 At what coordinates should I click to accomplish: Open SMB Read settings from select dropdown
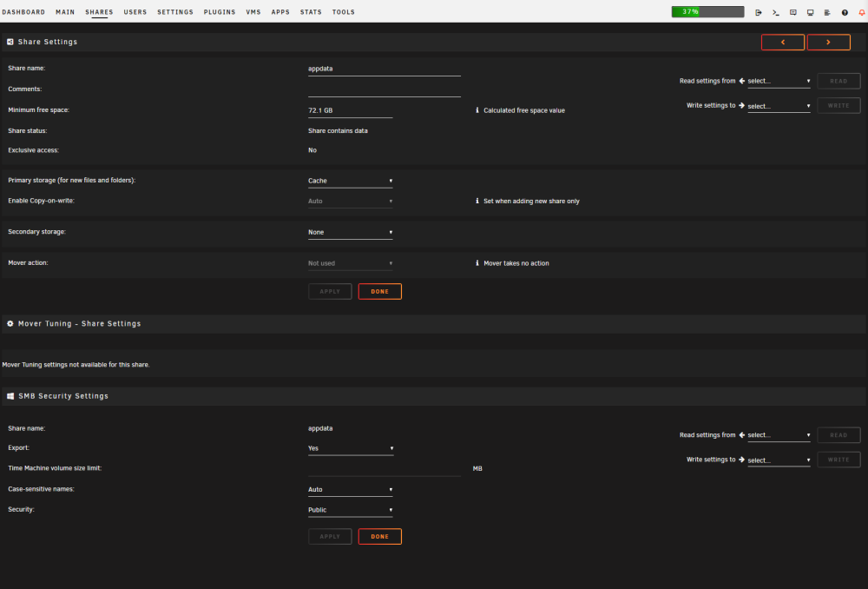tap(779, 435)
